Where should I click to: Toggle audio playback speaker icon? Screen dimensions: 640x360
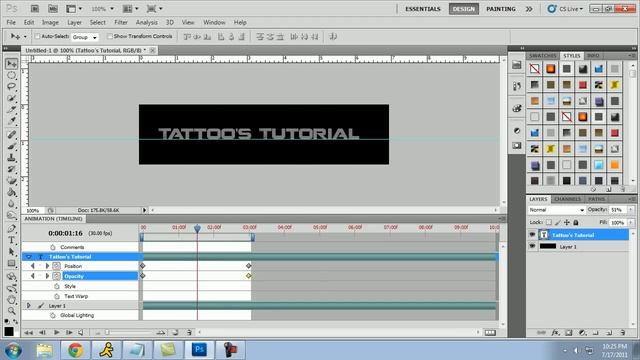[81, 333]
